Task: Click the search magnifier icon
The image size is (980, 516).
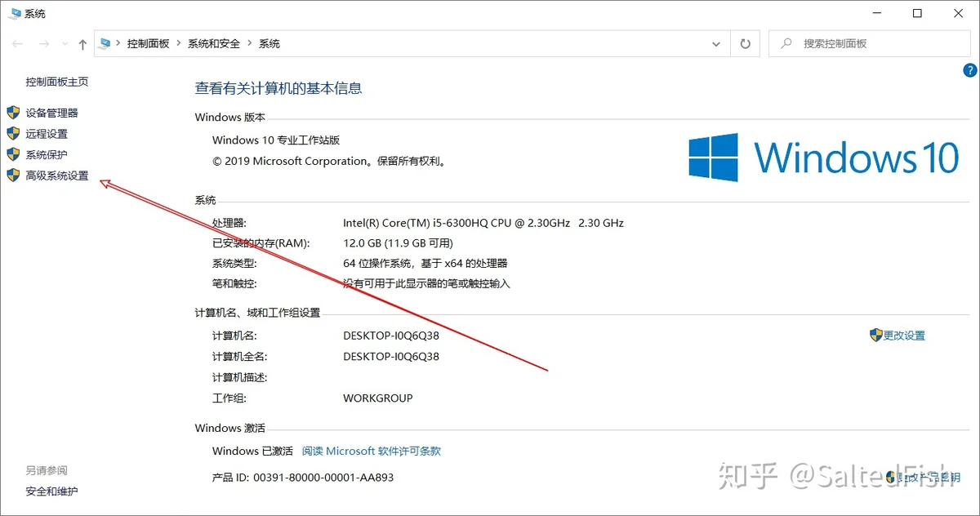Action: 786,44
